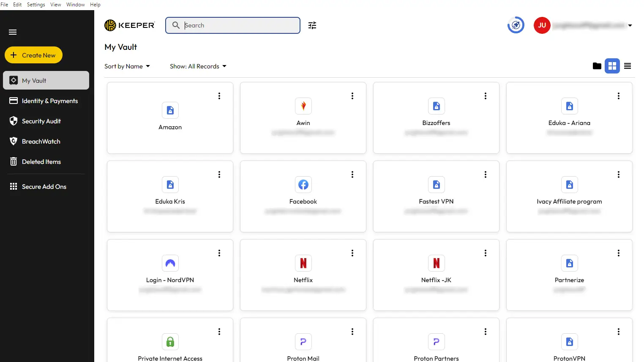Open the Ivacy Affiliate program record icon
Image resolution: width=644 pixels, height=362 pixels.
(x=570, y=185)
